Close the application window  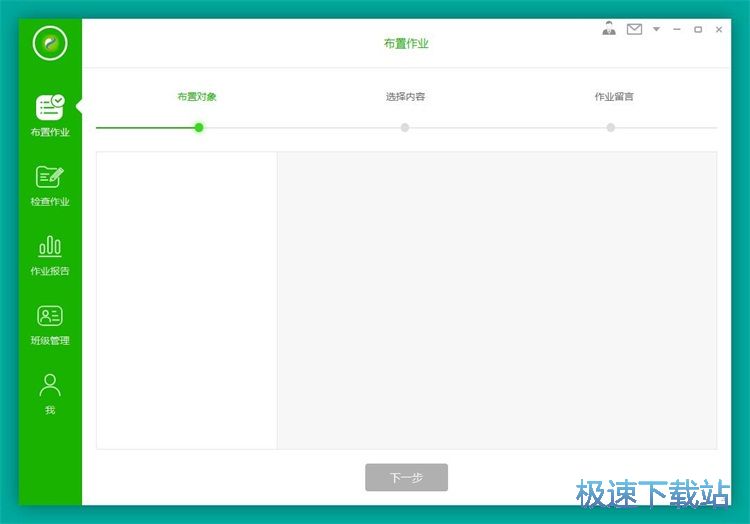pos(719,29)
